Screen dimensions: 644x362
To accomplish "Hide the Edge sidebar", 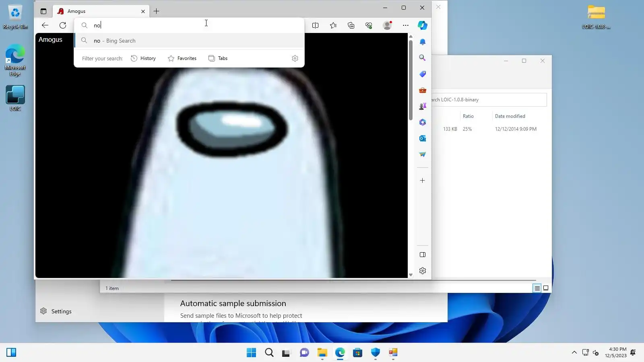I will click(x=423, y=255).
